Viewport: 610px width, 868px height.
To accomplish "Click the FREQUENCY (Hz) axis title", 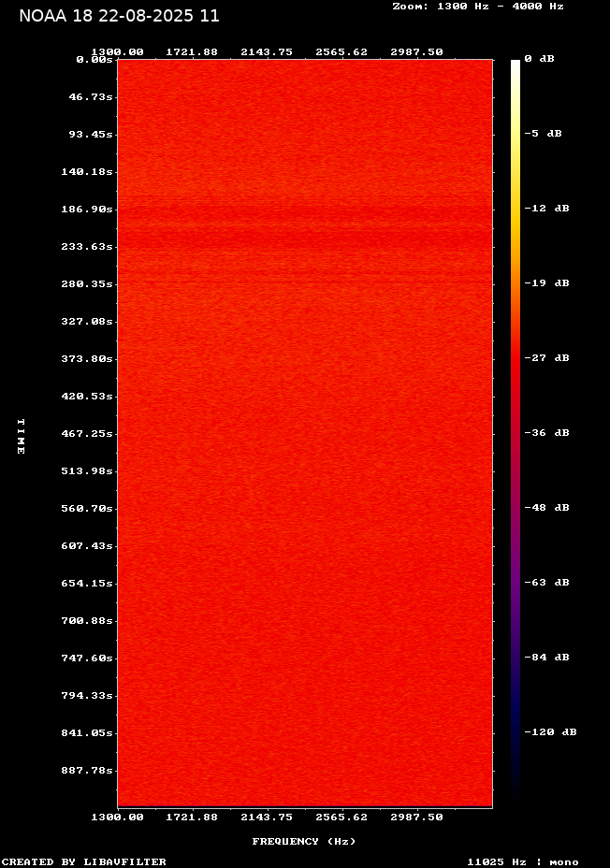I will tap(304, 842).
